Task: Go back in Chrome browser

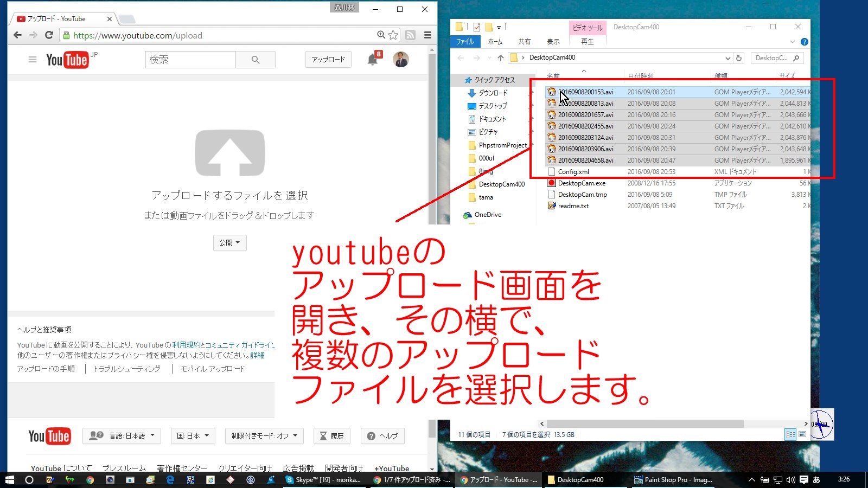Action: click(18, 35)
